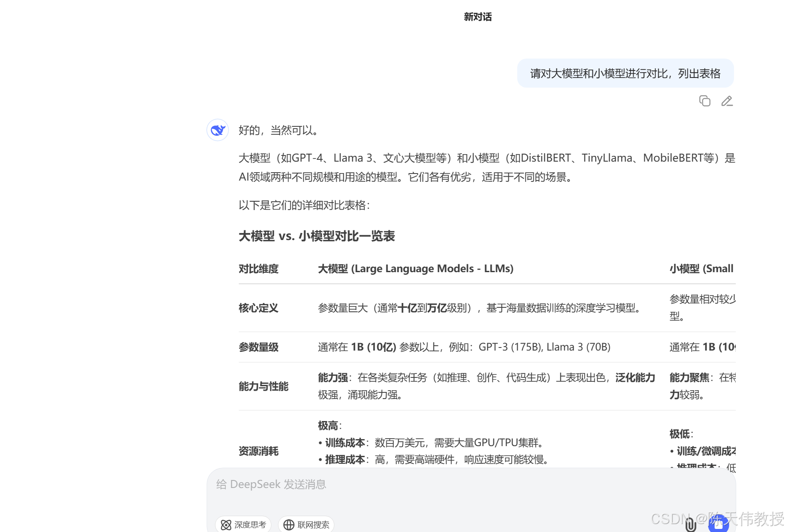
Task: Click the heading 大模型 vs. 小模型对比一览表
Action: coord(316,236)
